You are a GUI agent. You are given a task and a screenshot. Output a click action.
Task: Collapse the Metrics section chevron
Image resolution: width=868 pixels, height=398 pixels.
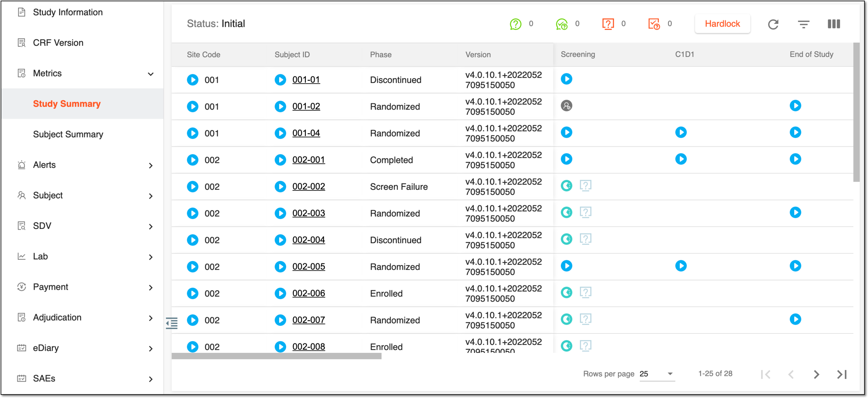(x=151, y=74)
